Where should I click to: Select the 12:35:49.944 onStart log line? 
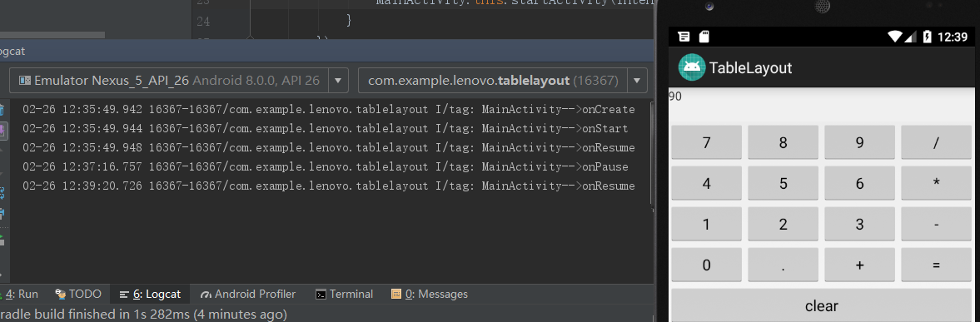click(325, 129)
